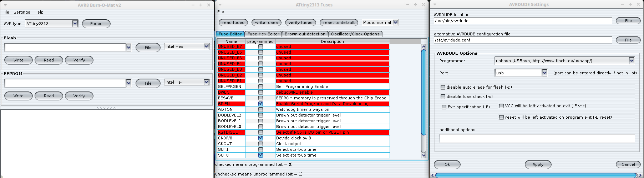This screenshot has height=178, width=644.
Task: Click the Name column header
Action: point(231,41)
